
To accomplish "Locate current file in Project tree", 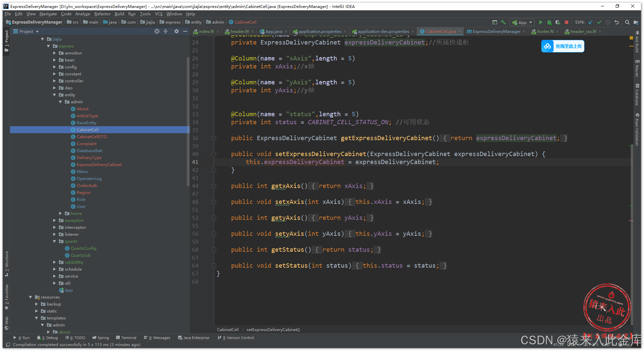I will coord(157,31).
